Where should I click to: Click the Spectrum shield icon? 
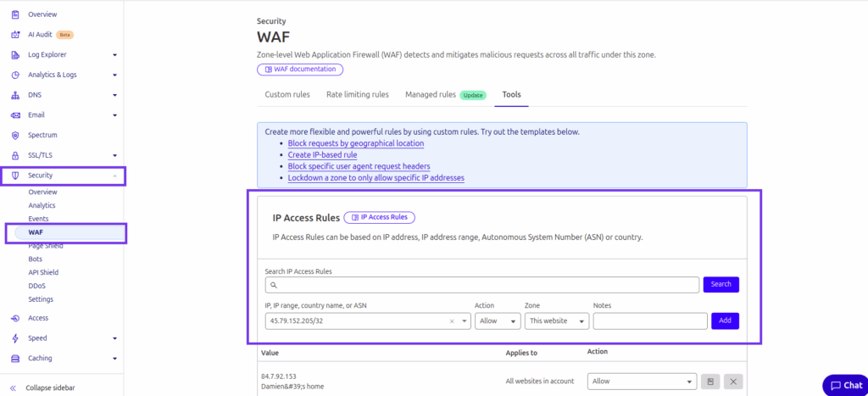point(15,135)
